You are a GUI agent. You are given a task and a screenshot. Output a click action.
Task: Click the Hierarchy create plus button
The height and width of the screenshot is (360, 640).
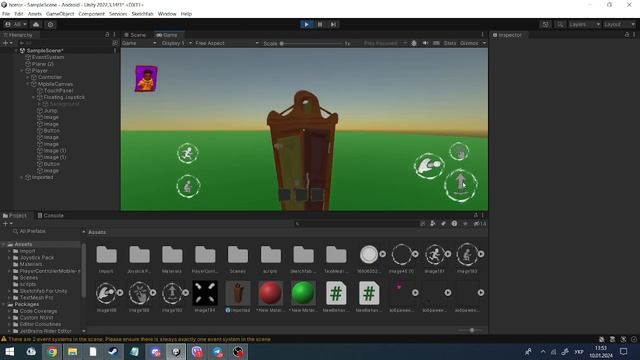click(6, 43)
